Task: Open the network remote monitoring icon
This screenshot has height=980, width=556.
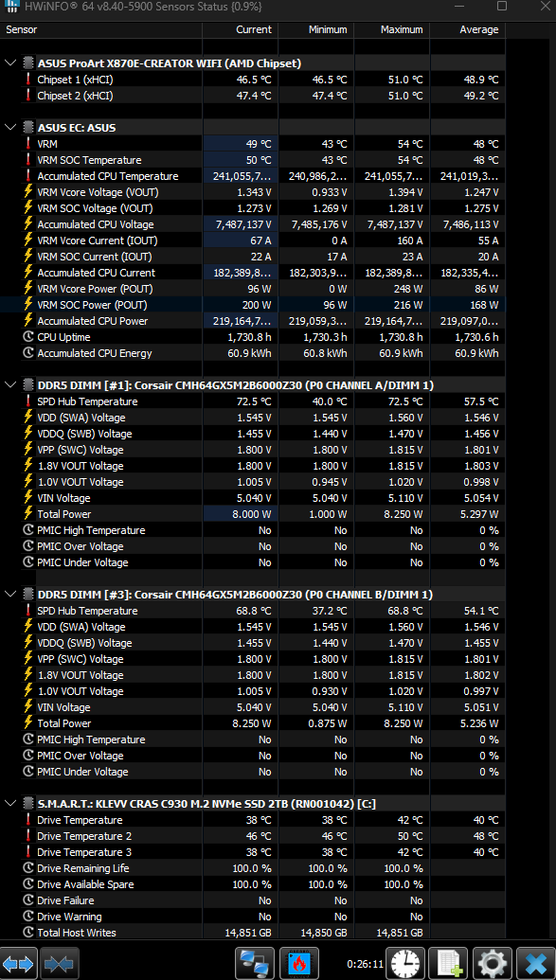Action: pyautogui.click(x=254, y=964)
